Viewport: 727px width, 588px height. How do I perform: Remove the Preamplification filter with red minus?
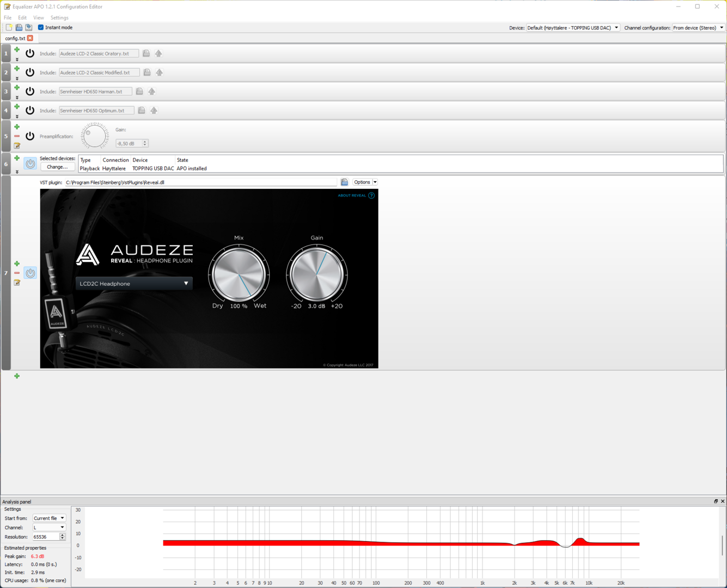point(17,136)
